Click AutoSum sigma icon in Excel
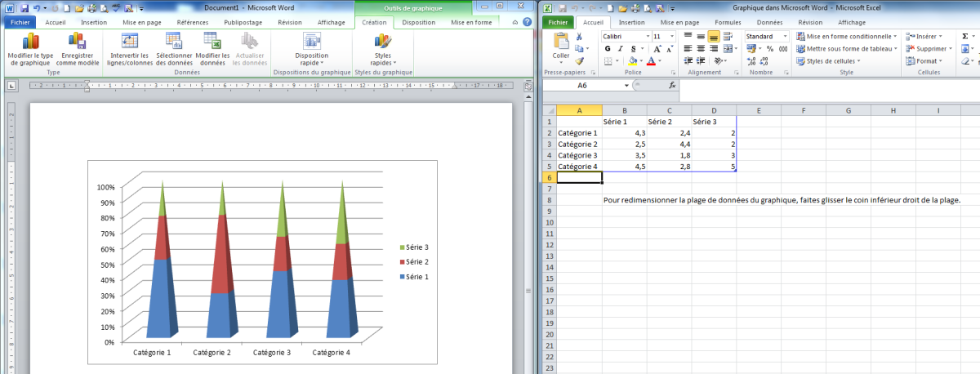The width and height of the screenshot is (980, 374). pyautogui.click(x=965, y=36)
